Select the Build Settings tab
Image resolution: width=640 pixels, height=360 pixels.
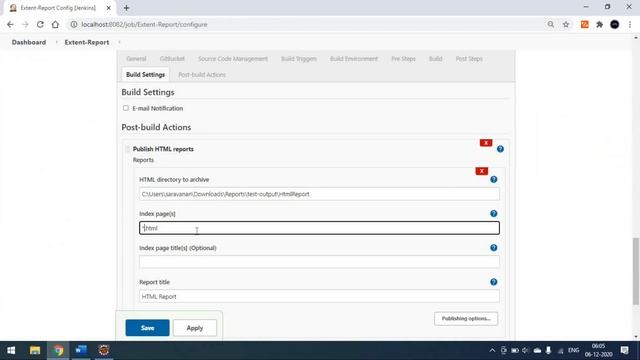(145, 75)
